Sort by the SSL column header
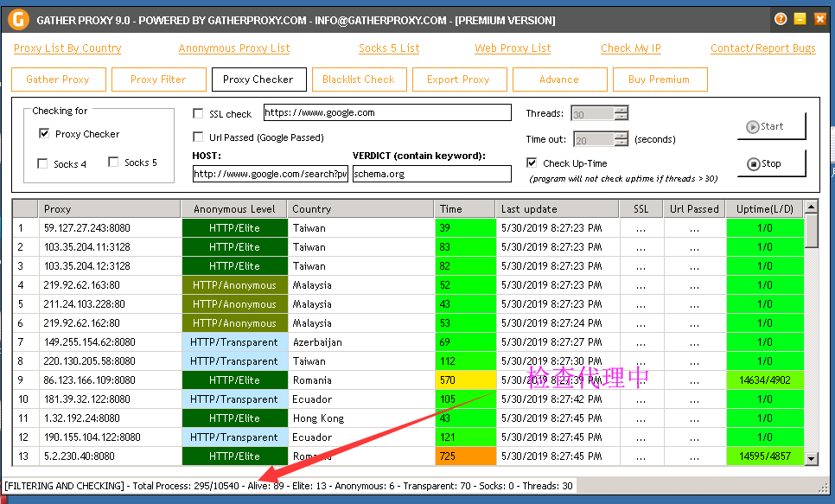 tap(641, 209)
